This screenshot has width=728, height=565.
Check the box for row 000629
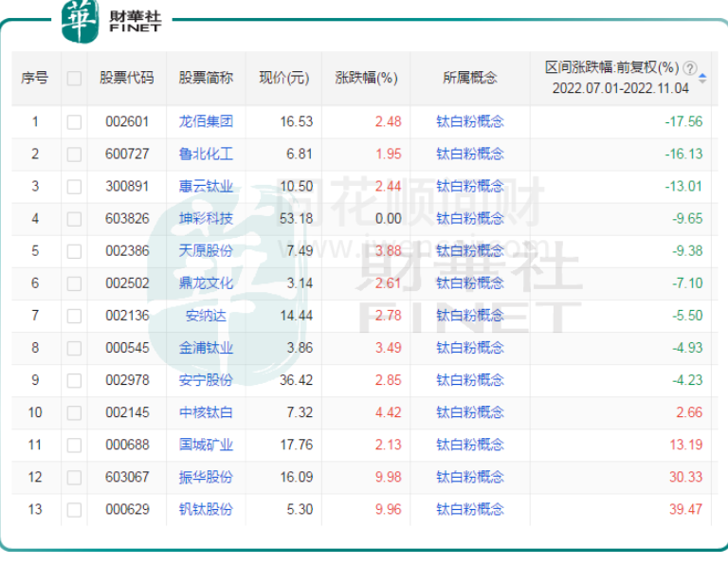[x=74, y=510]
